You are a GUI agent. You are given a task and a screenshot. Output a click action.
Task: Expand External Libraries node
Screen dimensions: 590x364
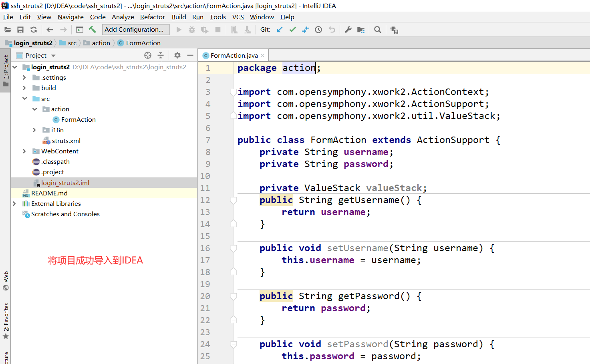tap(14, 203)
